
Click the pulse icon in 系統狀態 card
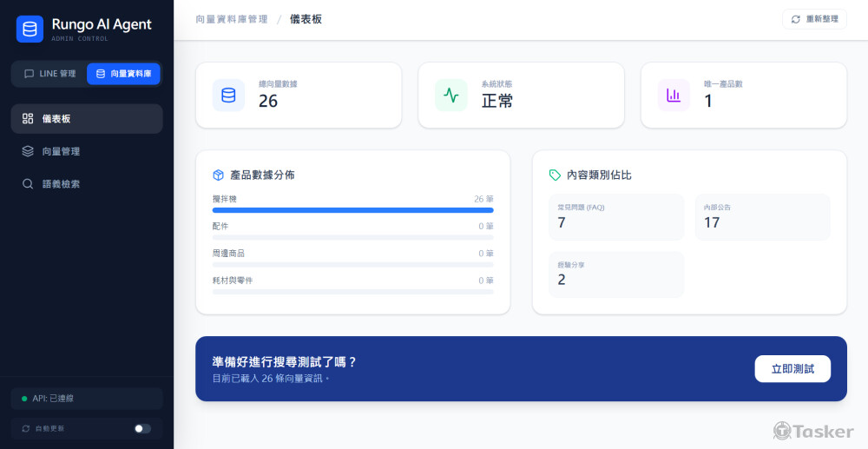coord(451,96)
